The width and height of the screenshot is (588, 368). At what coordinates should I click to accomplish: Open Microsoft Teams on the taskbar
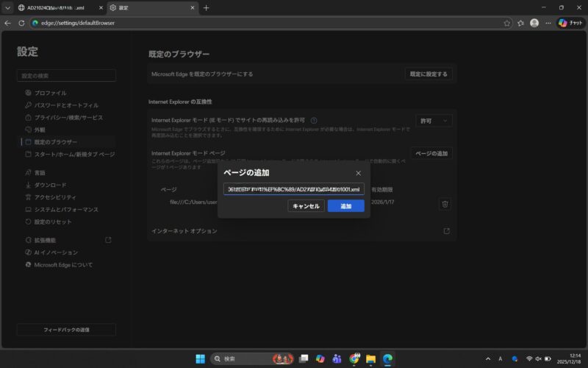point(337,358)
